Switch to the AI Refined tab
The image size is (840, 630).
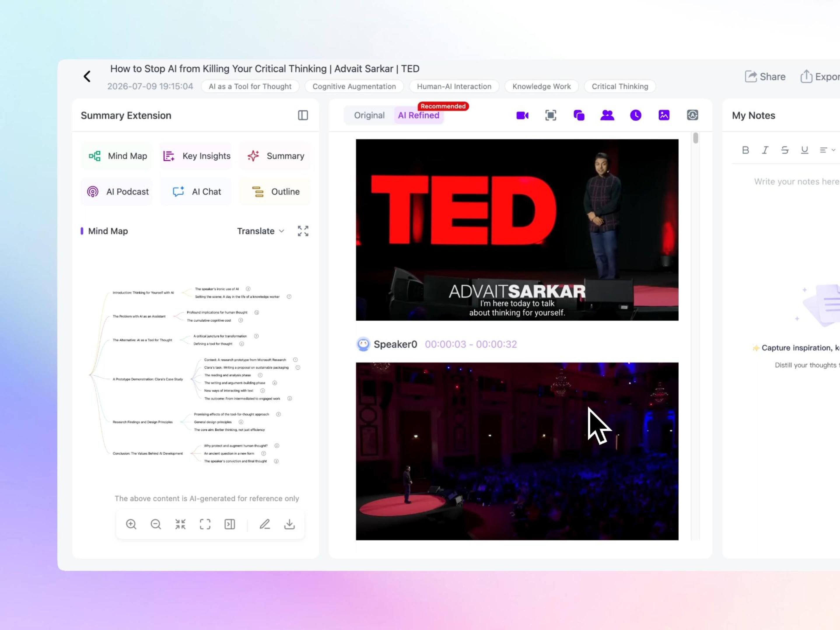pyautogui.click(x=419, y=115)
